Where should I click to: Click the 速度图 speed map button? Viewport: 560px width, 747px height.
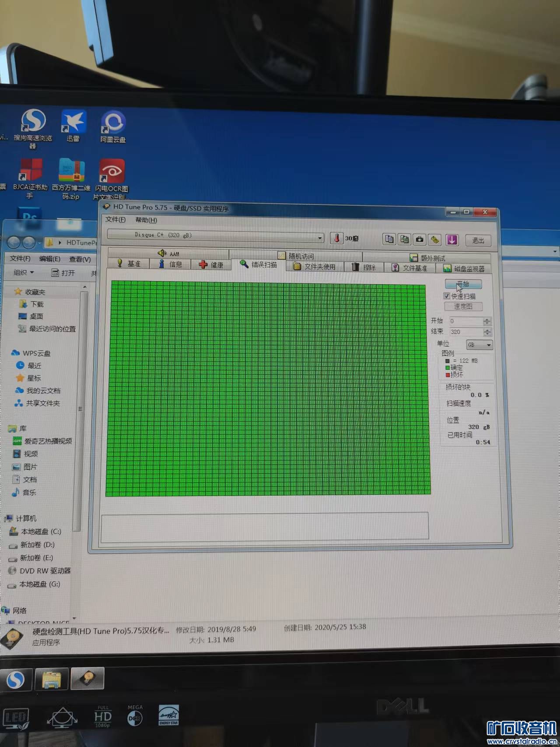(x=463, y=307)
